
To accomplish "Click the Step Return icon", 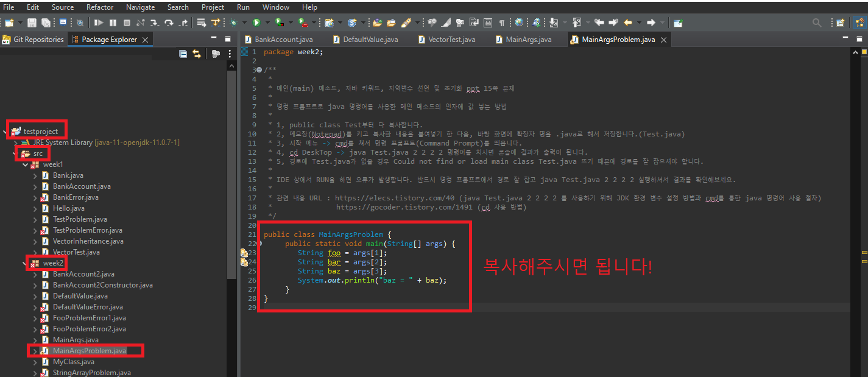I will point(183,23).
